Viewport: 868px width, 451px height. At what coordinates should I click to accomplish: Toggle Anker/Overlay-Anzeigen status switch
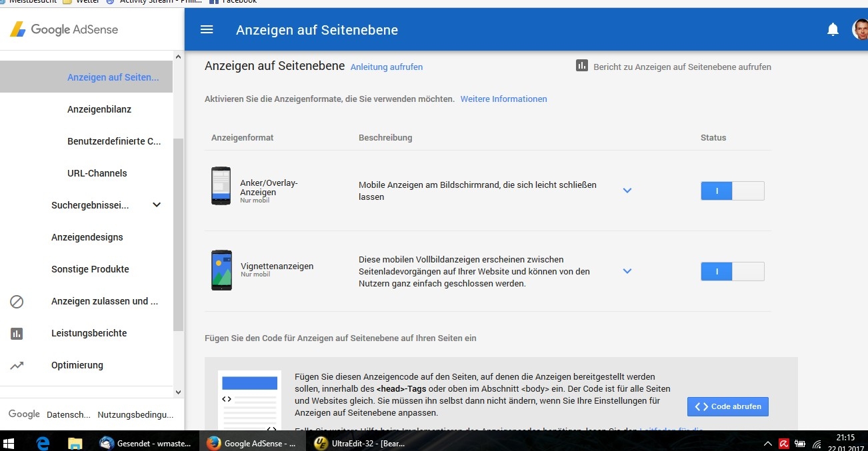pyautogui.click(x=732, y=191)
